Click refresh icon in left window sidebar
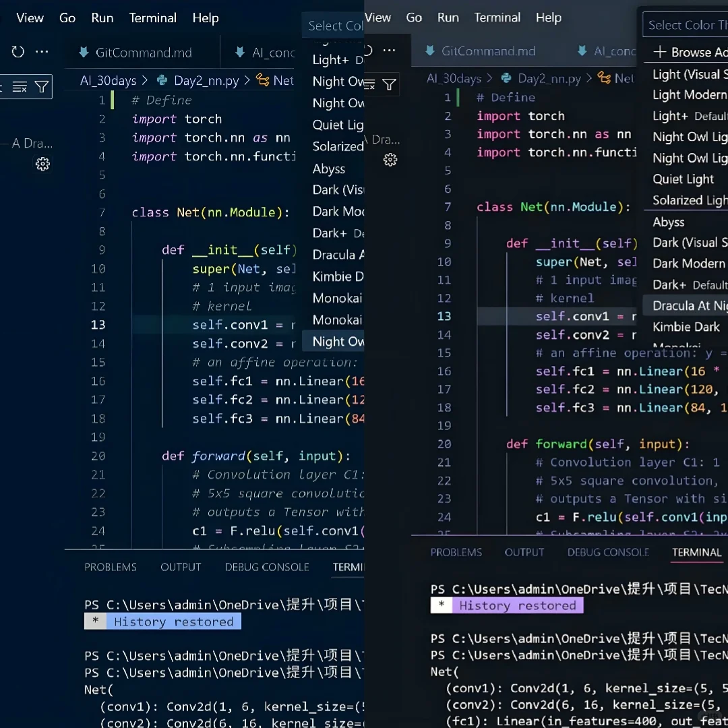The height and width of the screenshot is (728, 728). tap(18, 51)
